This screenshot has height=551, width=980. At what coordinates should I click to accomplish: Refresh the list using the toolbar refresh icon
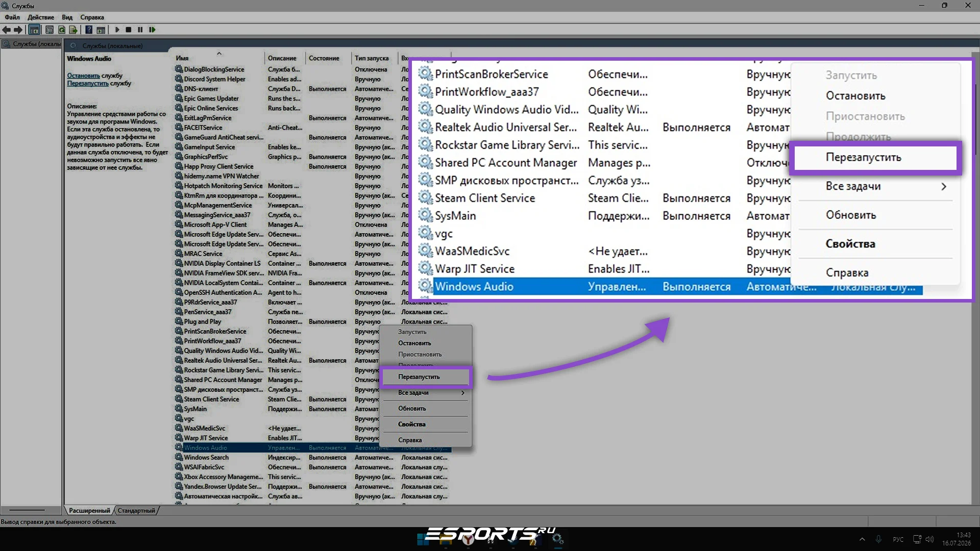62,30
